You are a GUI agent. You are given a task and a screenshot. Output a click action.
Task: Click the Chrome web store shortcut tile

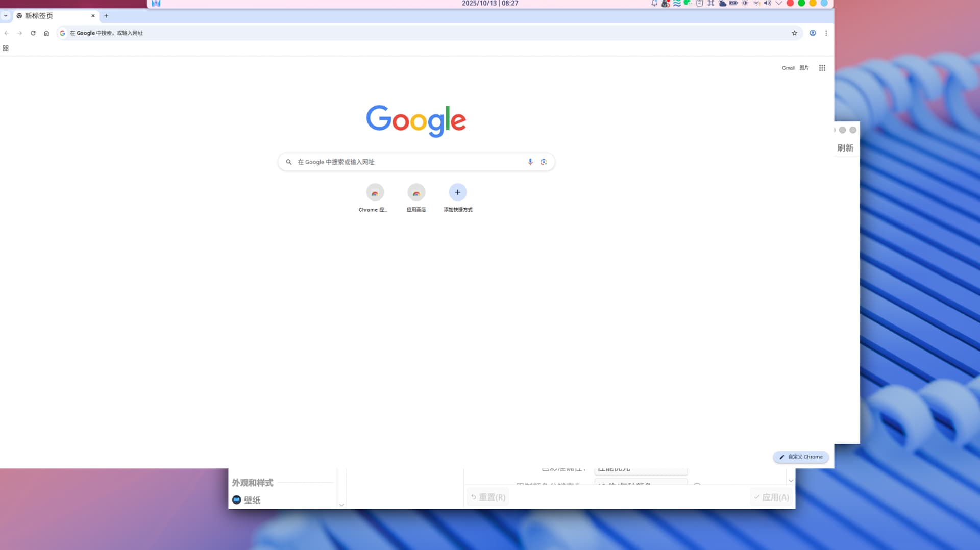[375, 193]
